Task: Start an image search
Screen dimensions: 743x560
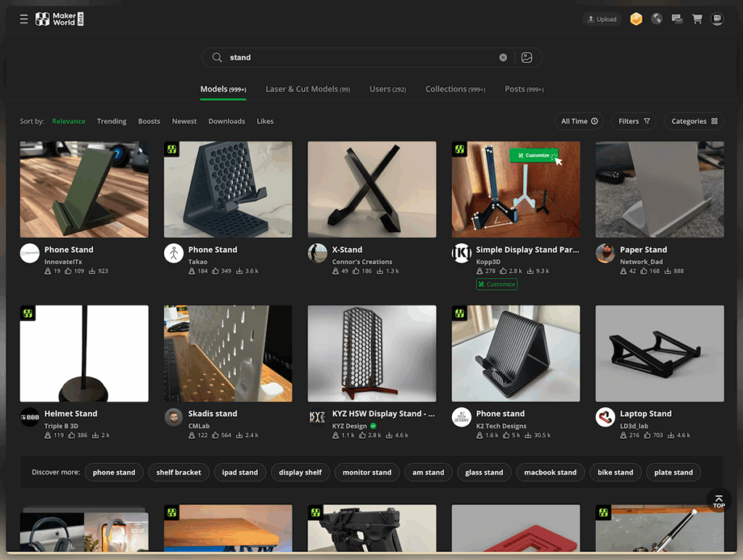Action: pos(528,57)
